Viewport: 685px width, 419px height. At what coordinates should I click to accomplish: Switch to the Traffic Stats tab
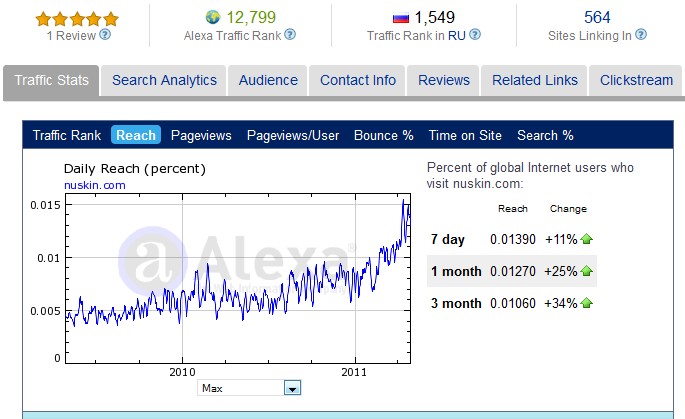click(51, 80)
